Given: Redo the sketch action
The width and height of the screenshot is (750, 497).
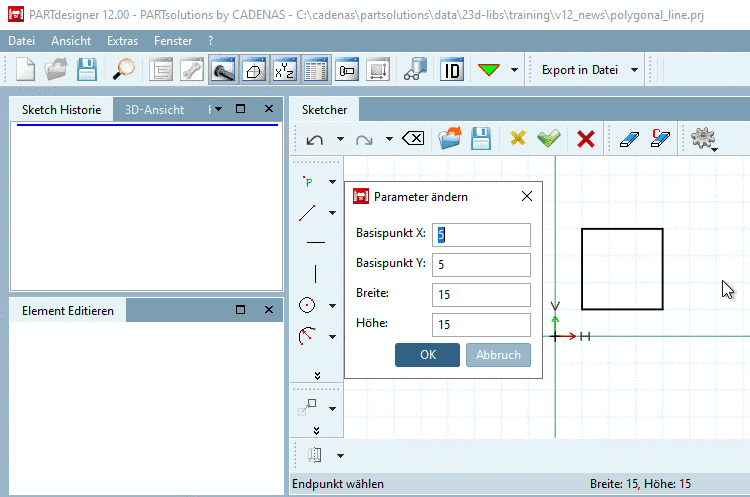Looking at the screenshot, I should click(364, 139).
